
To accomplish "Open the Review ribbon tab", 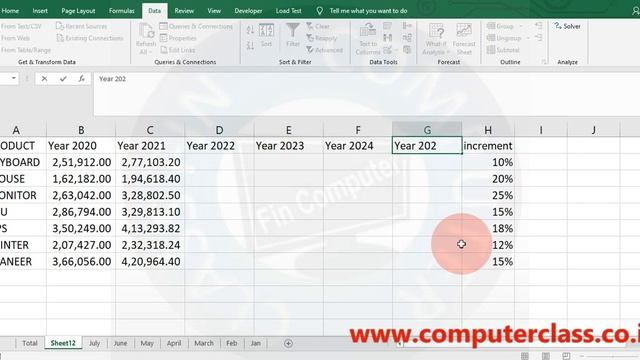I will tap(184, 11).
